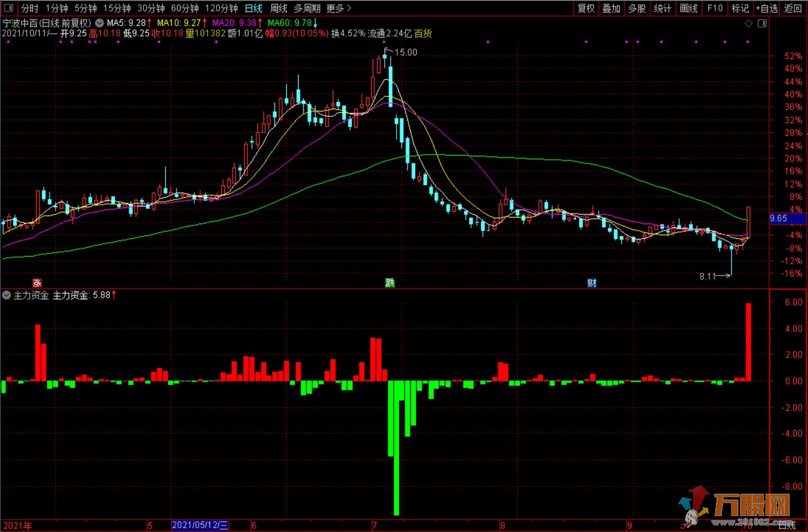808x532 pixels.
Task: Open the 更多 periods menu
Action: coord(338,8)
